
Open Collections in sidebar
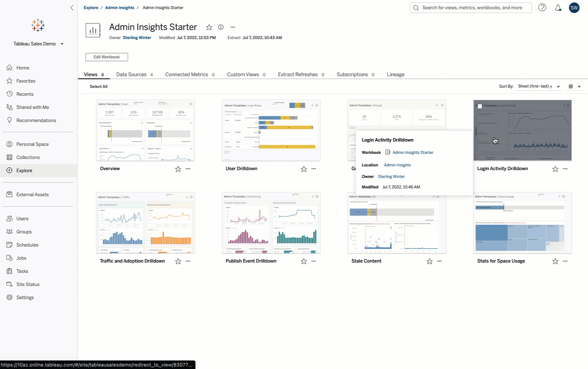tap(39, 158)
